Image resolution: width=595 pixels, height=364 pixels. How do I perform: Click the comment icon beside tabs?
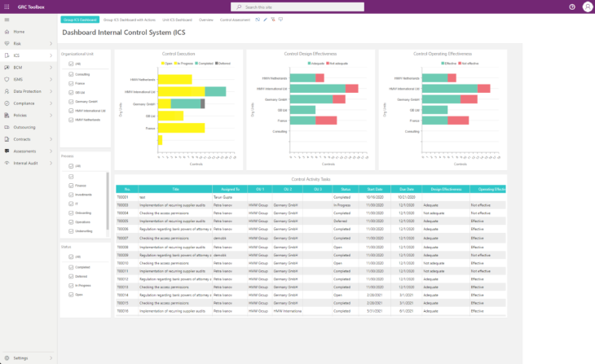point(280,20)
